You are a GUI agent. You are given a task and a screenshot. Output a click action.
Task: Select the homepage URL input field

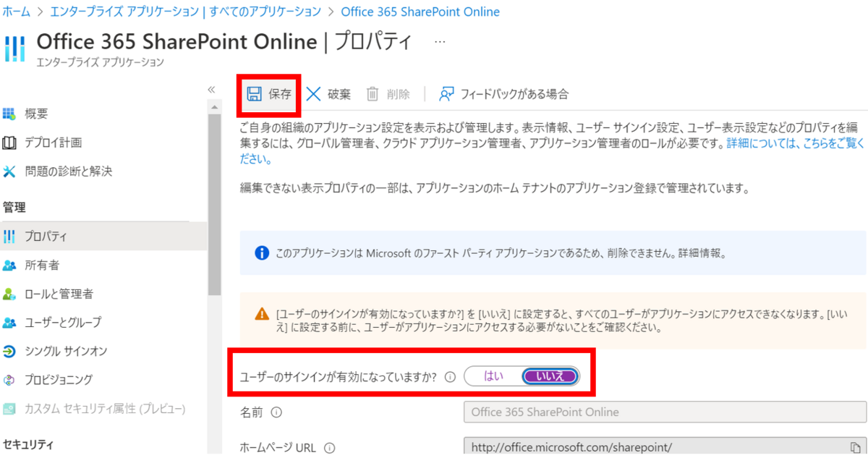665,446
